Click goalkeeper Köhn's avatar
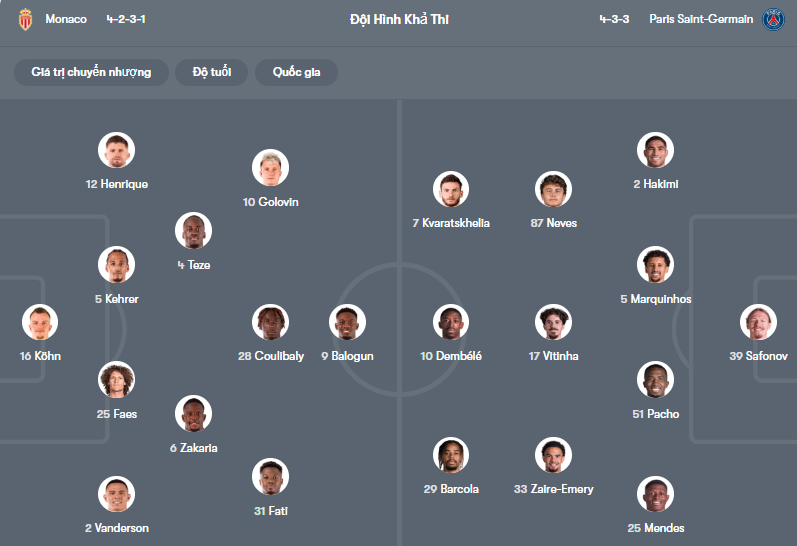Image resolution: width=797 pixels, height=546 pixels. [40, 323]
